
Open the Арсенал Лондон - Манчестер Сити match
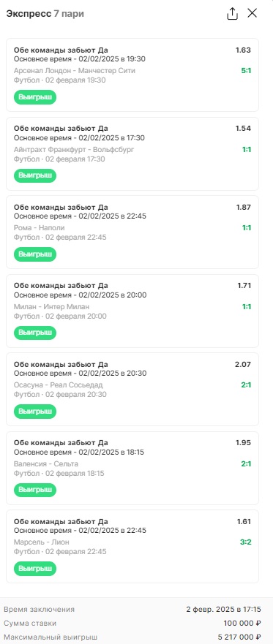coord(75,71)
